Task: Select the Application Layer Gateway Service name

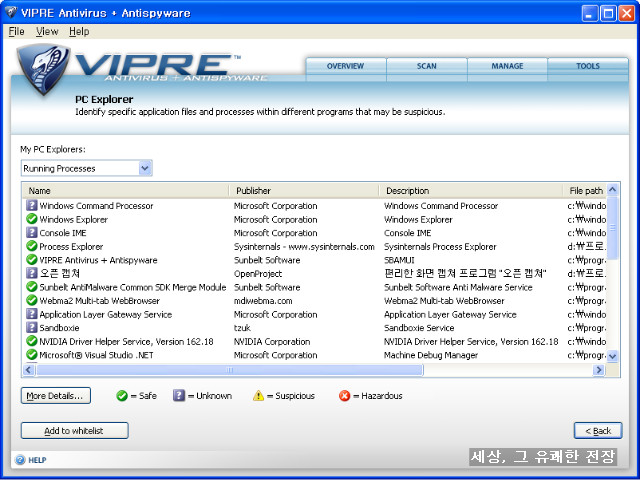Action: coord(106,314)
